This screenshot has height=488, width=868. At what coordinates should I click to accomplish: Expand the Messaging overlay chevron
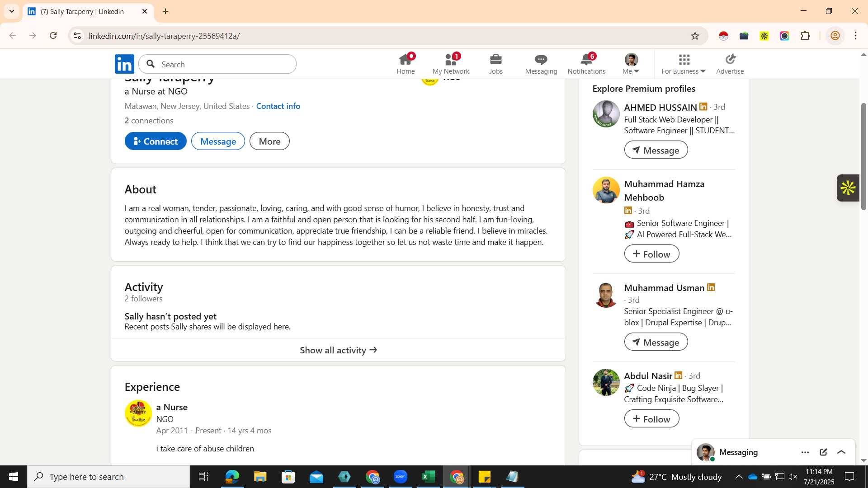(x=841, y=452)
